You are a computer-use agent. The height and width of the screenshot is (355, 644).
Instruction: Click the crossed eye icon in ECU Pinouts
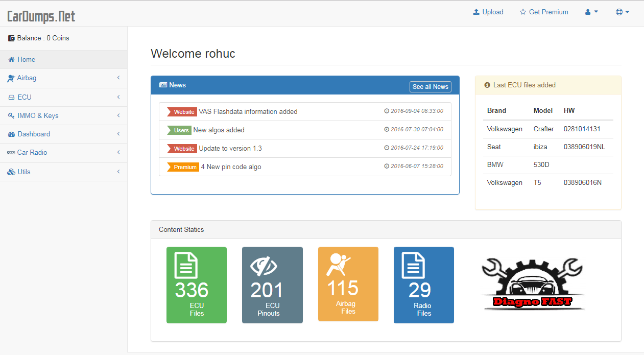264,266
